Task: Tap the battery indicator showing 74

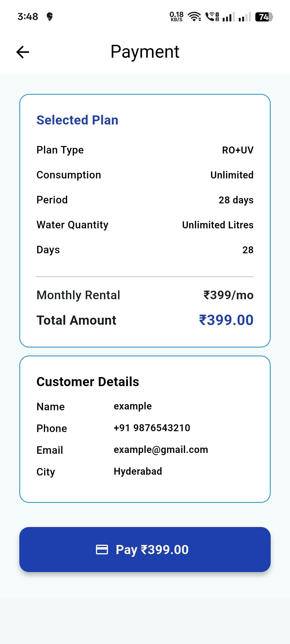Action: click(264, 17)
